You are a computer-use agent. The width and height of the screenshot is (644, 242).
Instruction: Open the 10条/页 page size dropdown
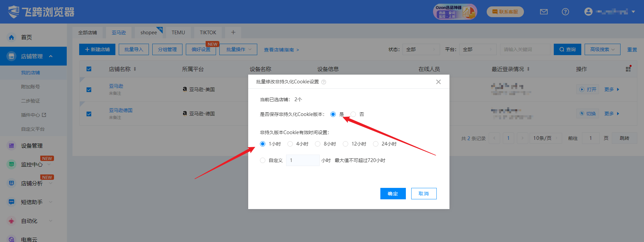pyautogui.click(x=545, y=138)
